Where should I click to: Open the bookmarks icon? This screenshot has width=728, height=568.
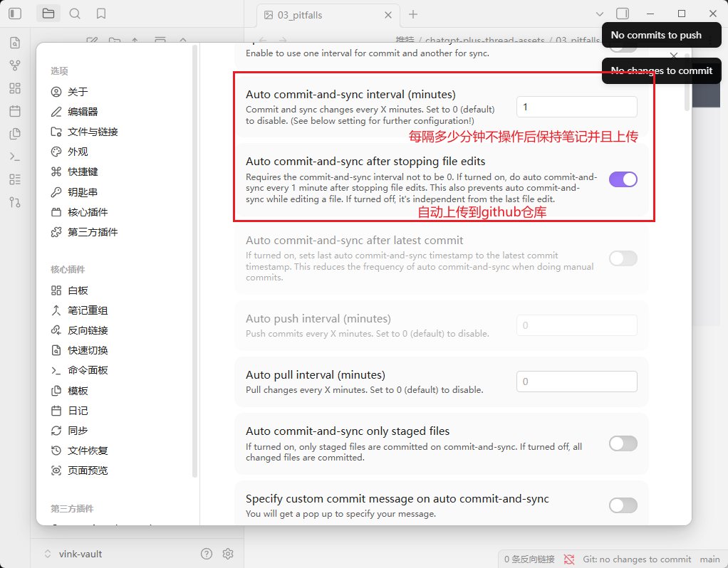coord(100,14)
